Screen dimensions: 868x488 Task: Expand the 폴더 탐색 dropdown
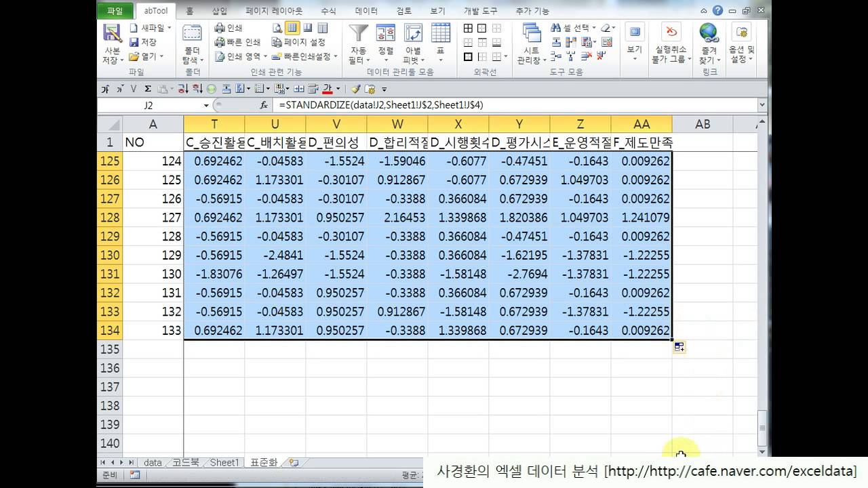click(x=203, y=60)
